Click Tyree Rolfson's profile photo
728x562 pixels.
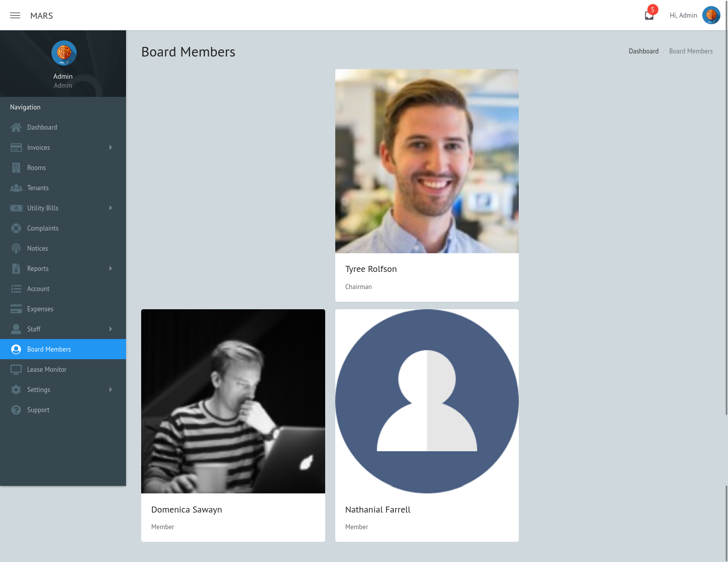[x=427, y=161]
